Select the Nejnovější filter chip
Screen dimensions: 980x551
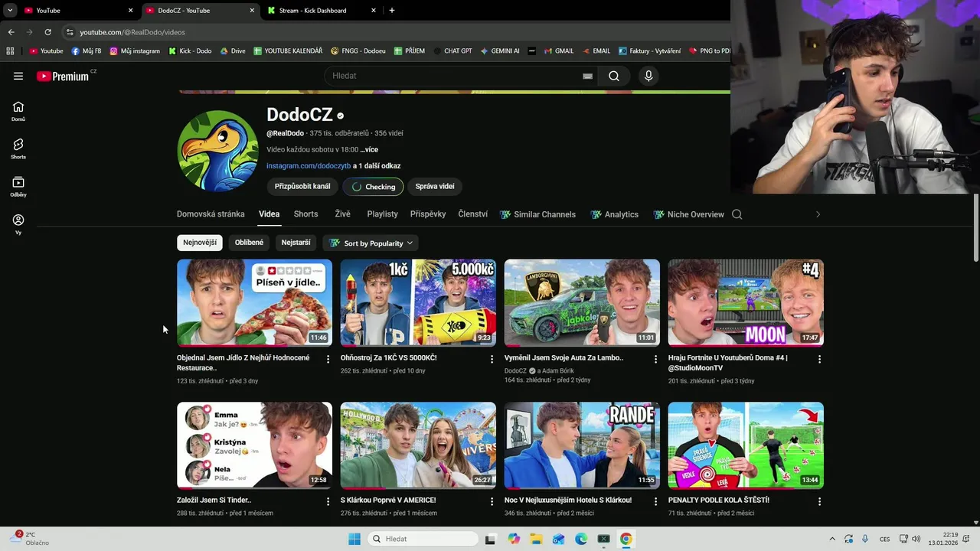click(200, 243)
